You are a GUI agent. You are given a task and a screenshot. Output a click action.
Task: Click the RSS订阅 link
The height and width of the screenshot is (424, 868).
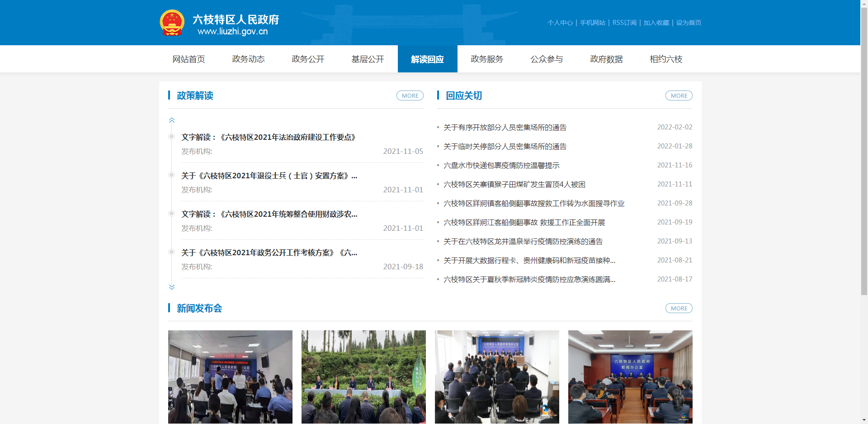coord(624,23)
